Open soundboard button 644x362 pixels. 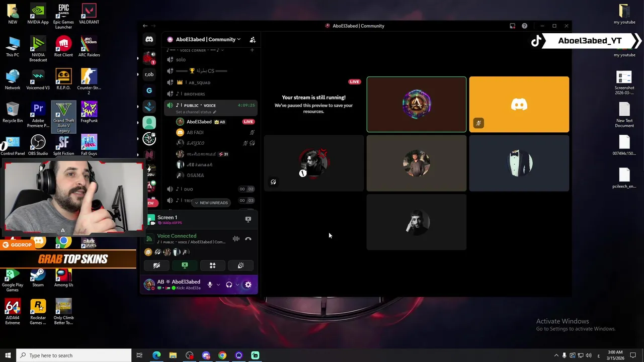(240, 265)
